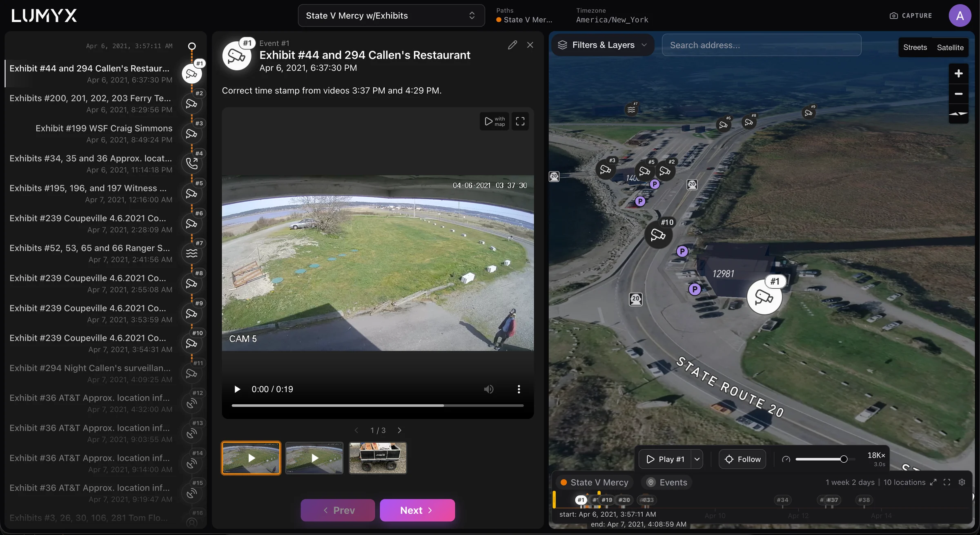Viewport: 980px width, 535px height.
Task: Enter fullscreen for the video viewer
Action: point(520,121)
